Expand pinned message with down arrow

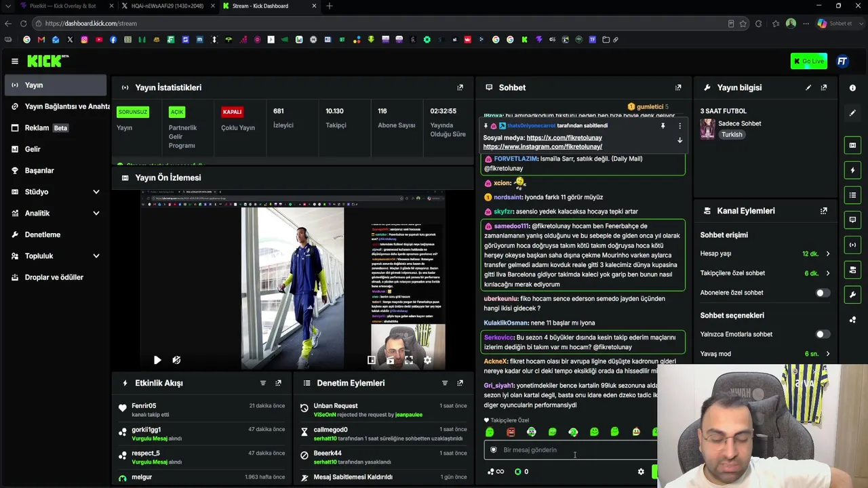(x=679, y=140)
